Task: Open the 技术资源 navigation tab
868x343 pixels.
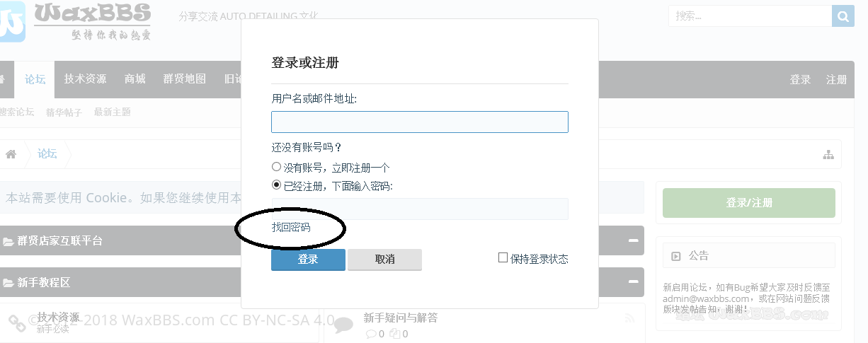Action: [x=85, y=79]
